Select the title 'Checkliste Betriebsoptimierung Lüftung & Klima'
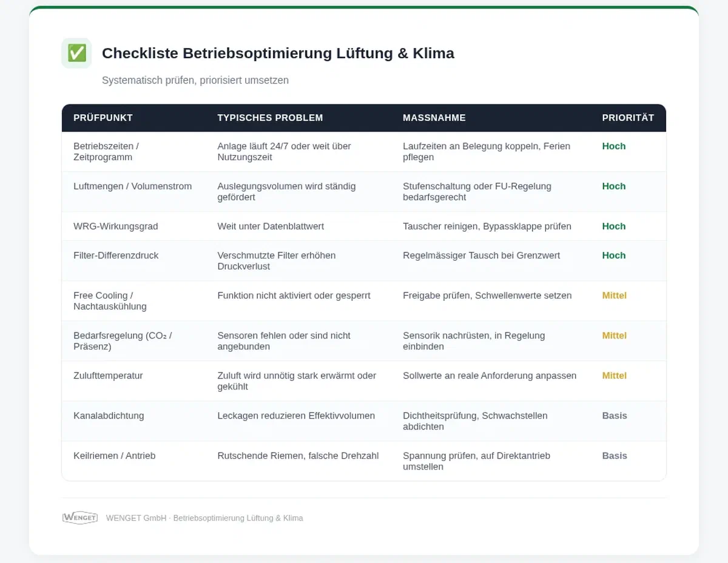 click(x=278, y=53)
